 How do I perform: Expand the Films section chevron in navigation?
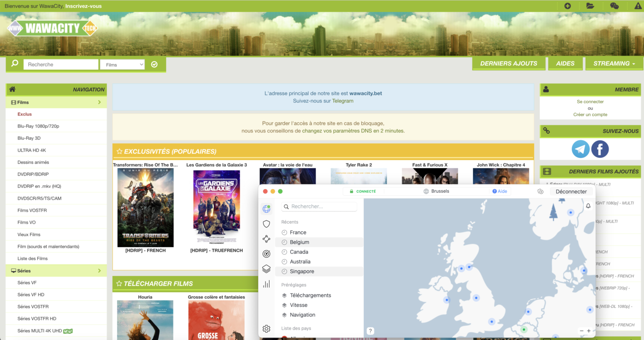tap(99, 102)
